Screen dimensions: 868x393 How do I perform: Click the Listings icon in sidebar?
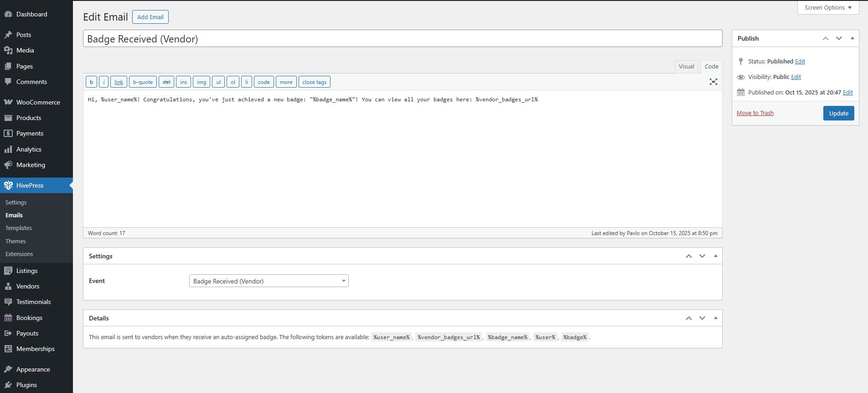[8, 271]
